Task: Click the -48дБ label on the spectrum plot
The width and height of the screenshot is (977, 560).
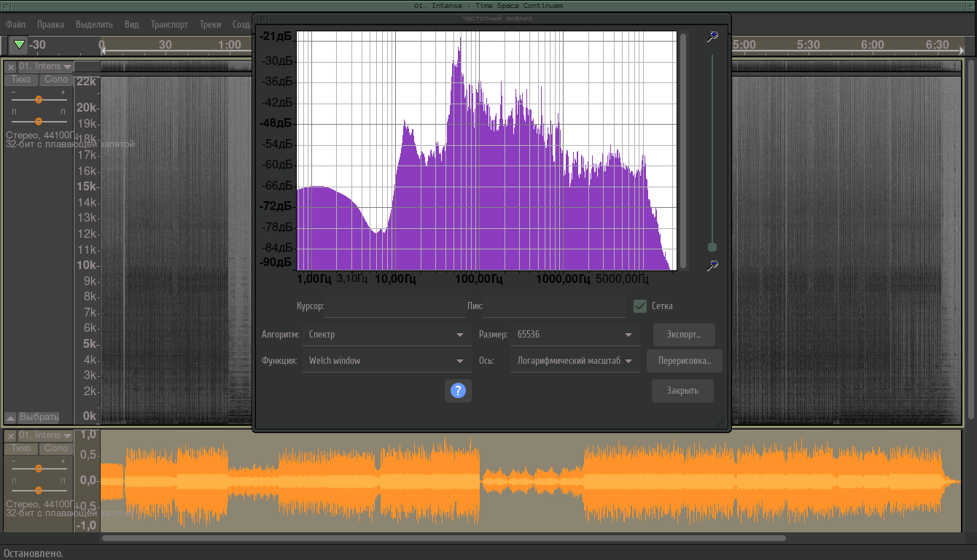Action: point(275,123)
